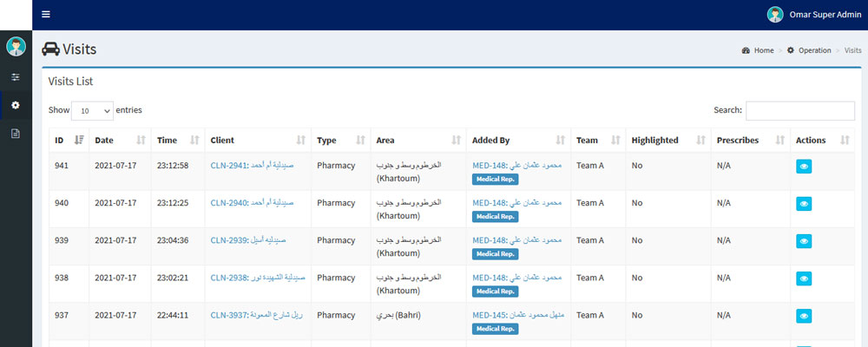The height and width of the screenshot is (347, 868).
Task: Click the sidebar user avatar
Action: (16, 47)
